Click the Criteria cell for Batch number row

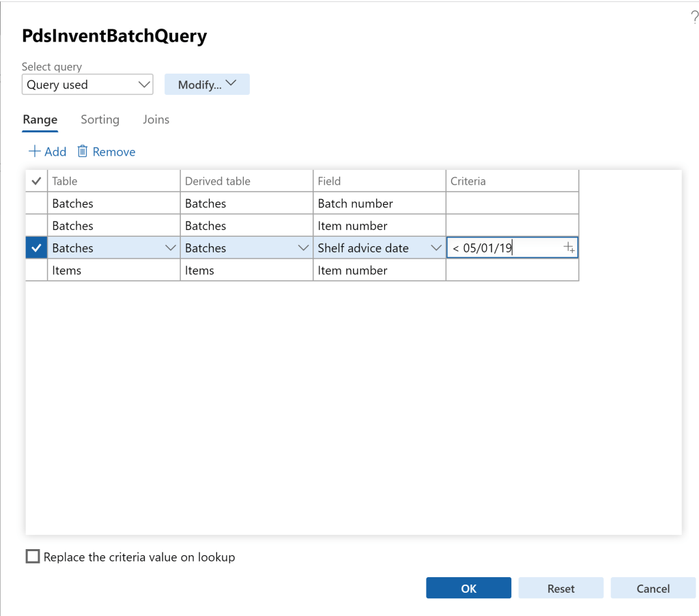[512, 203]
